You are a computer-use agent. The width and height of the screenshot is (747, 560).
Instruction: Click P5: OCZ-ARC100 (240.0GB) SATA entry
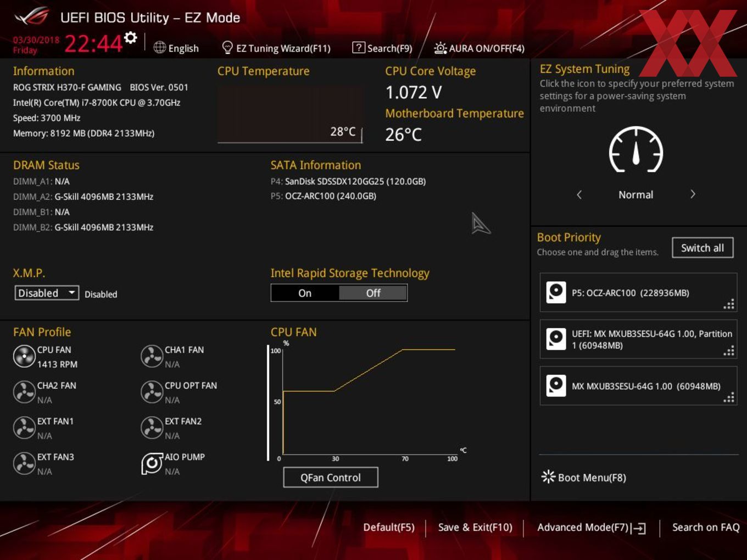click(x=324, y=196)
